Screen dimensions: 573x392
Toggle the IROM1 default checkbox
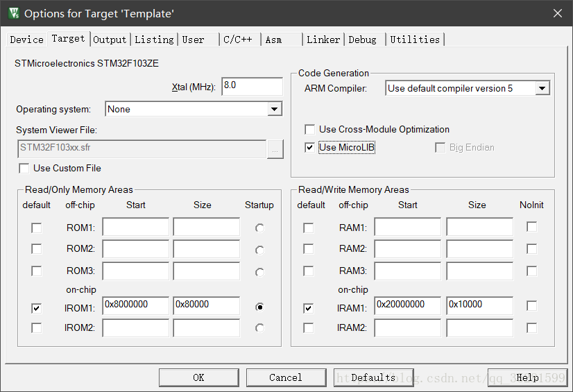37,308
